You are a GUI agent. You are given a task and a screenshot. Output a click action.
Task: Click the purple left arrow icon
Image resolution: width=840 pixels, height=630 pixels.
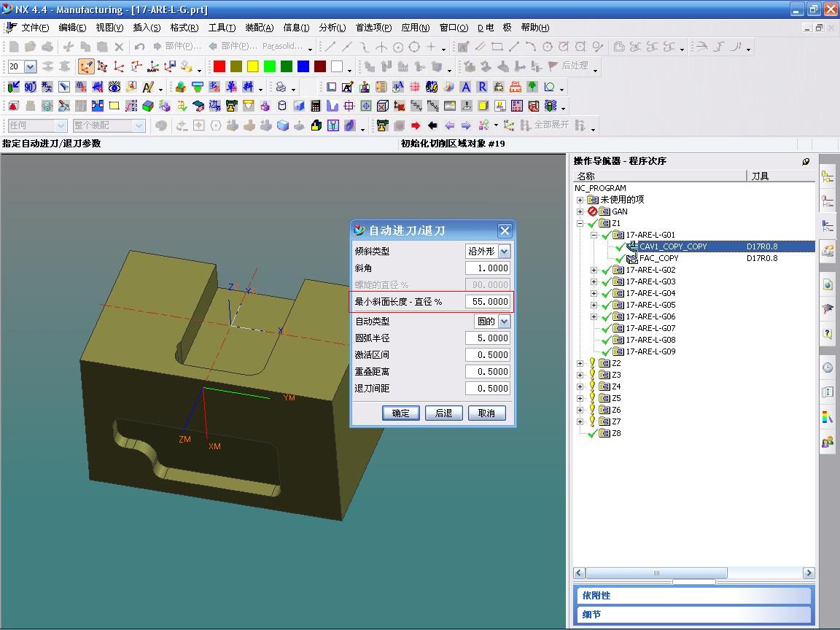coord(449,125)
